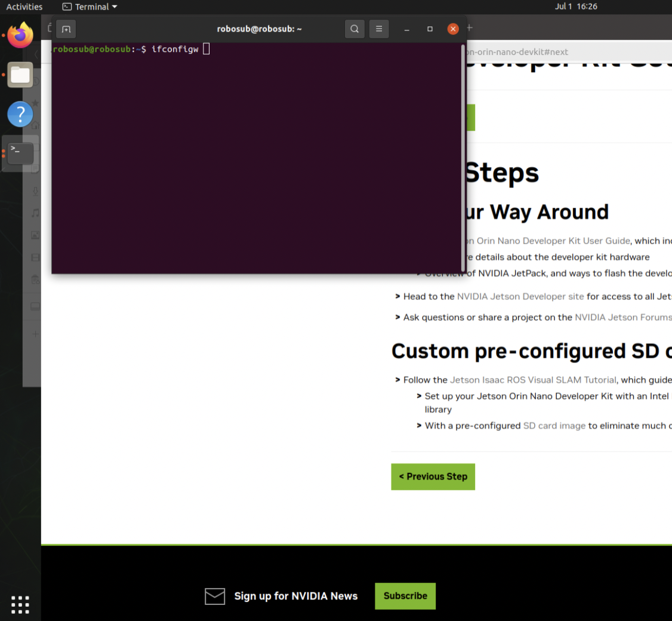The image size is (672, 621).
Task: Close the terminal with the red X
Action: (x=453, y=29)
